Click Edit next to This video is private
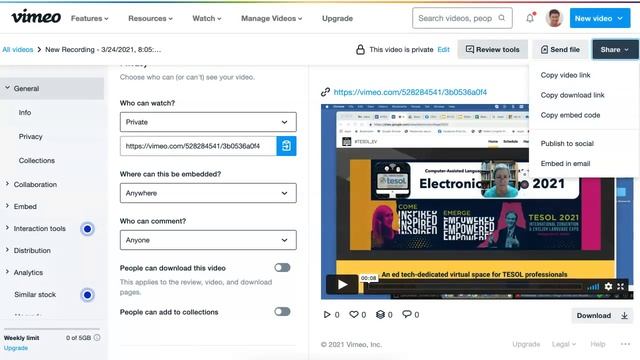 click(443, 49)
